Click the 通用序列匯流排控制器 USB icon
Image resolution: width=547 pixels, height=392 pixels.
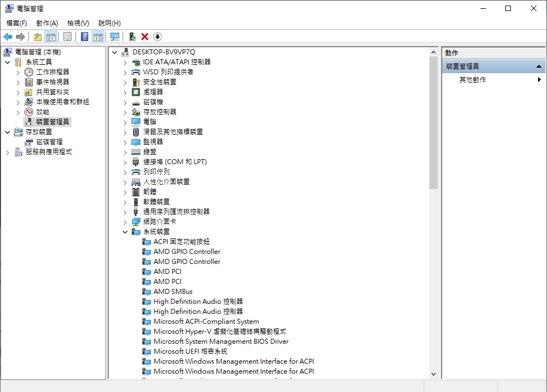coord(136,212)
